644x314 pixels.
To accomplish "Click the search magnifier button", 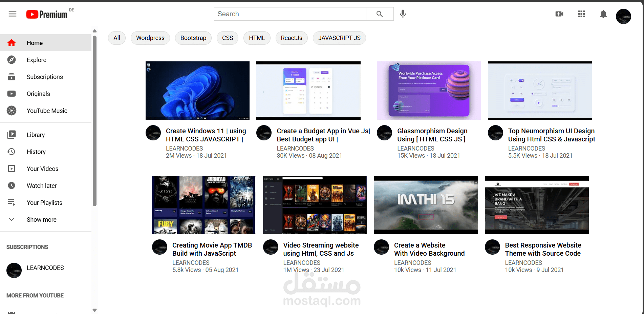I will (x=380, y=14).
